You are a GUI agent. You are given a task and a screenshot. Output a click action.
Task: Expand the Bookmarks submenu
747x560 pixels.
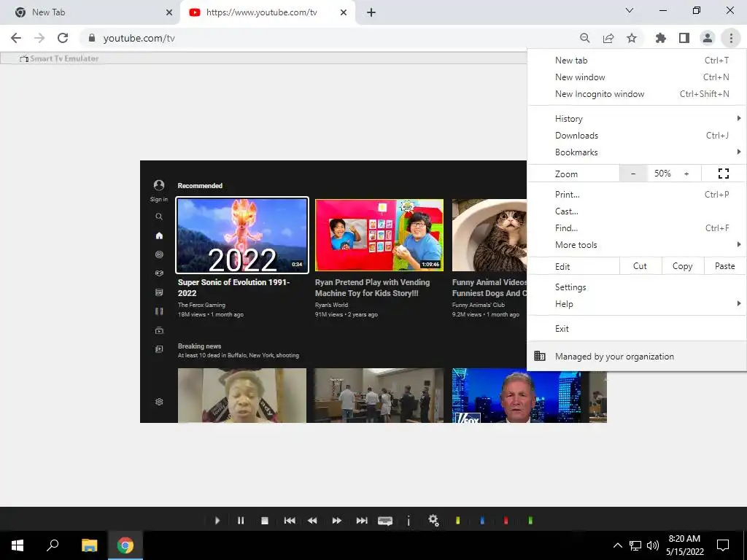click(636, 152)
